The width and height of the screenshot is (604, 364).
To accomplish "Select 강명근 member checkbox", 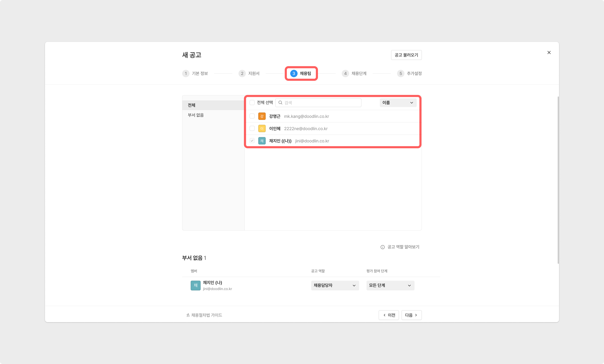I will click(252, 116).
